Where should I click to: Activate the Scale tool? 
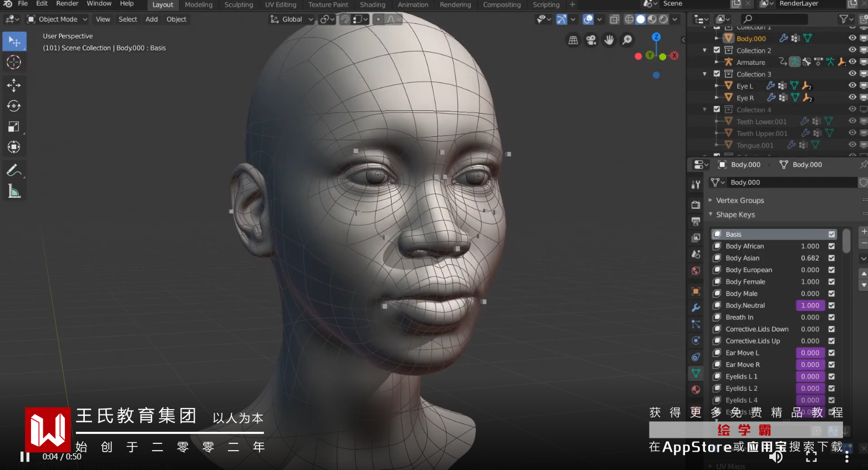pyautogui.click(x=14, y=126)
